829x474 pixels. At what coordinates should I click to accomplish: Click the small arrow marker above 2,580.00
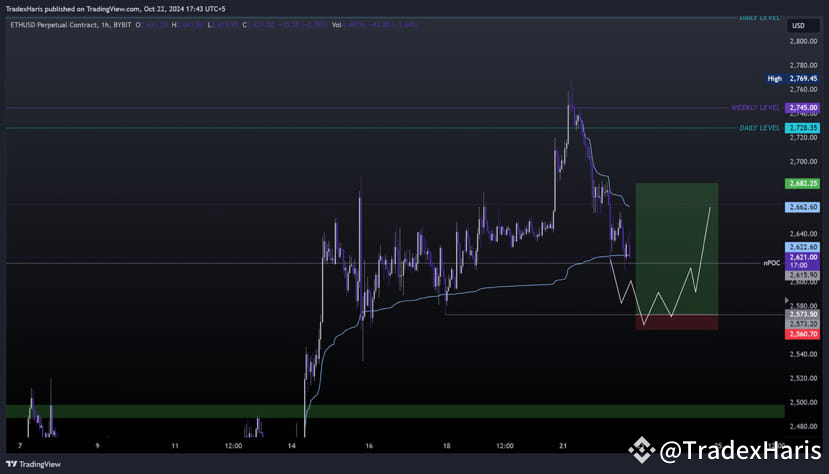pyautogui.click(x=786, y=300)
